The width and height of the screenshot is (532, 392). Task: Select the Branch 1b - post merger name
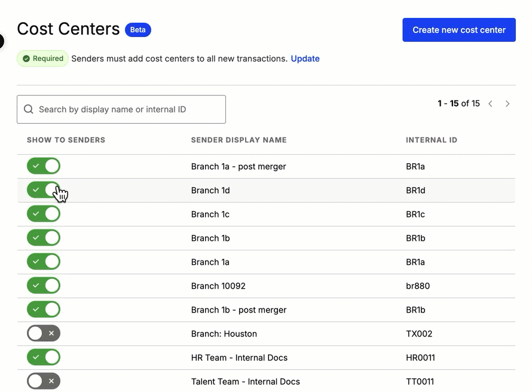[x=239, y=310]
